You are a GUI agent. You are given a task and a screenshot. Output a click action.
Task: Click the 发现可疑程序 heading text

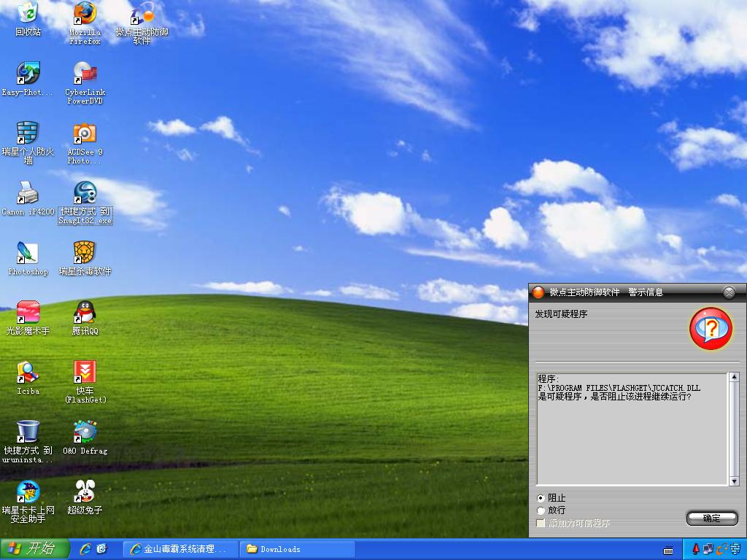[x=561, y=314]
